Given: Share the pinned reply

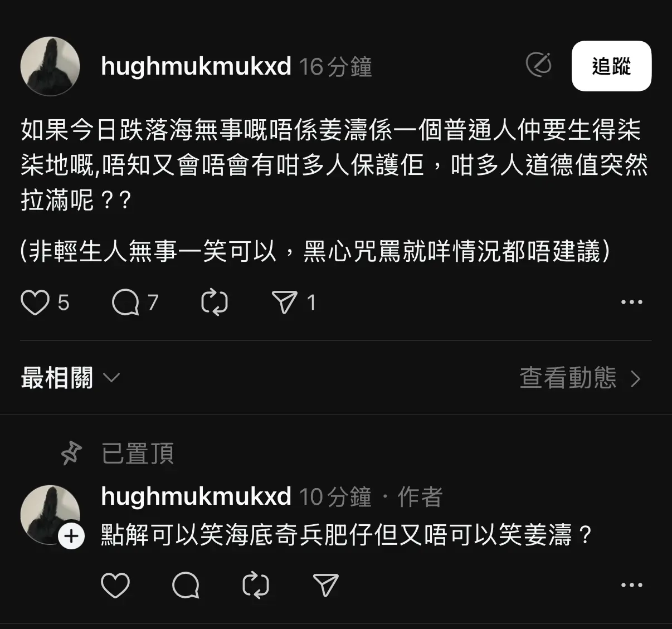Looking at the screenshot, I should click(x=326, y=585).
